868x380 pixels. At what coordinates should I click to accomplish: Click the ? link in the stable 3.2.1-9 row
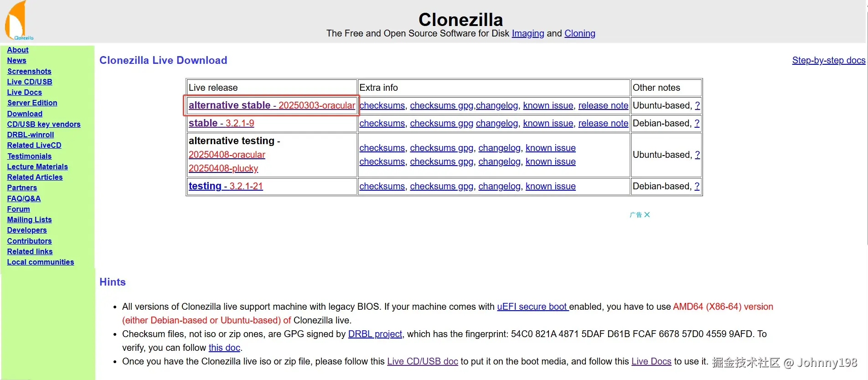click(697, 123)
